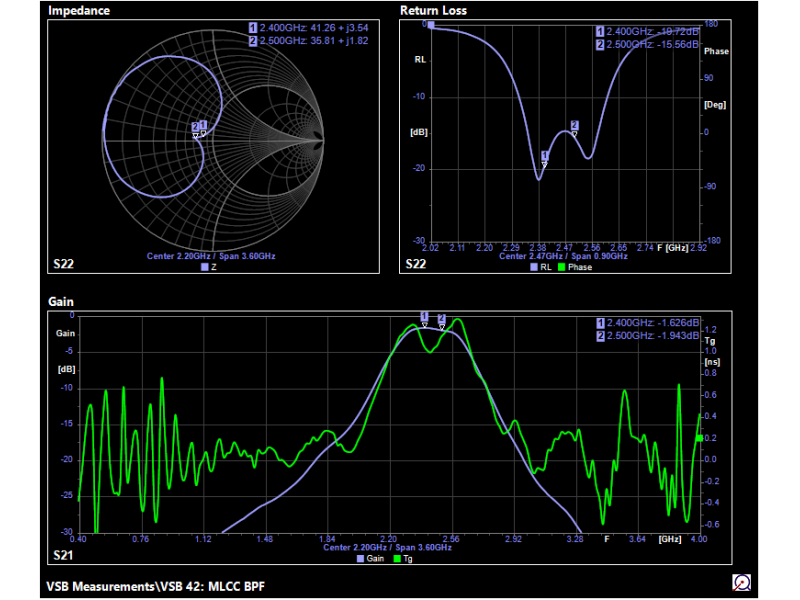The width and height of the screenshot is (800, 600).
Task: Click the S22 label in Impedance panel
Action: pyautogui.click(x=63, y=265)
